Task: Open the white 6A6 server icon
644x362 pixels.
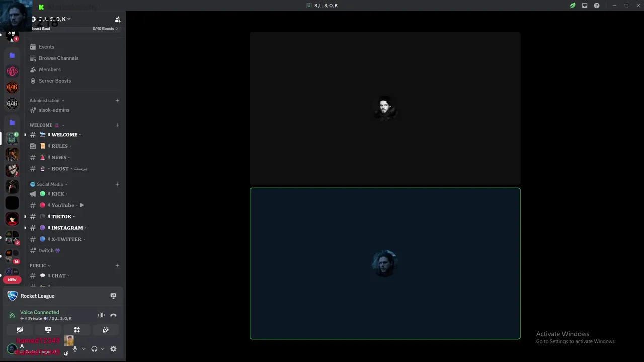Action: [x=12, y=104]
